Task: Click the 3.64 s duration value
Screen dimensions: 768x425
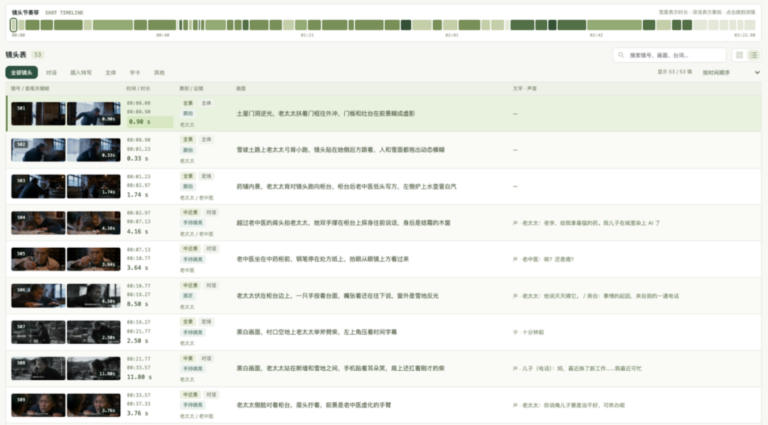Action: (138, 268)
